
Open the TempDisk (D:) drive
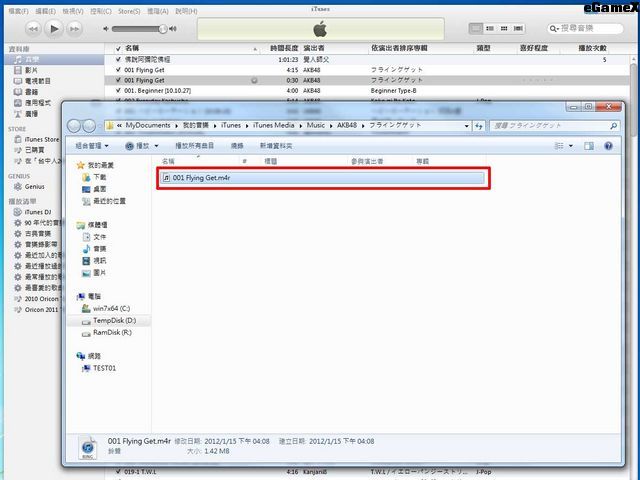(x=109, y=320)
